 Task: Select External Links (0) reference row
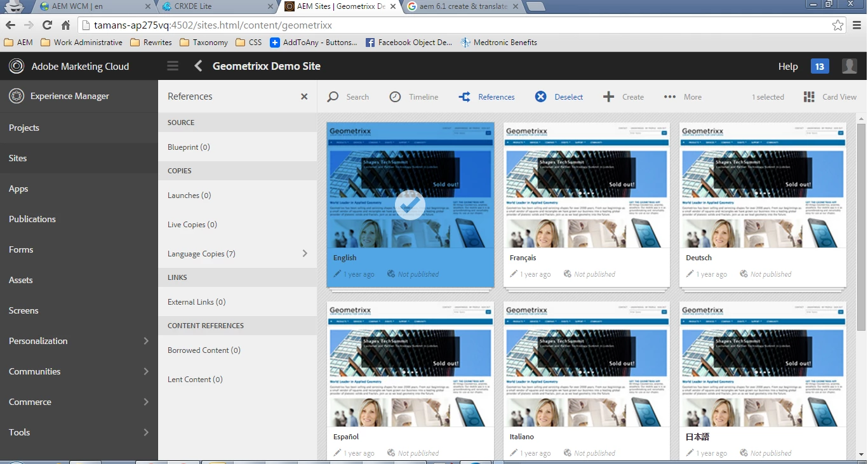click(237, 302)
